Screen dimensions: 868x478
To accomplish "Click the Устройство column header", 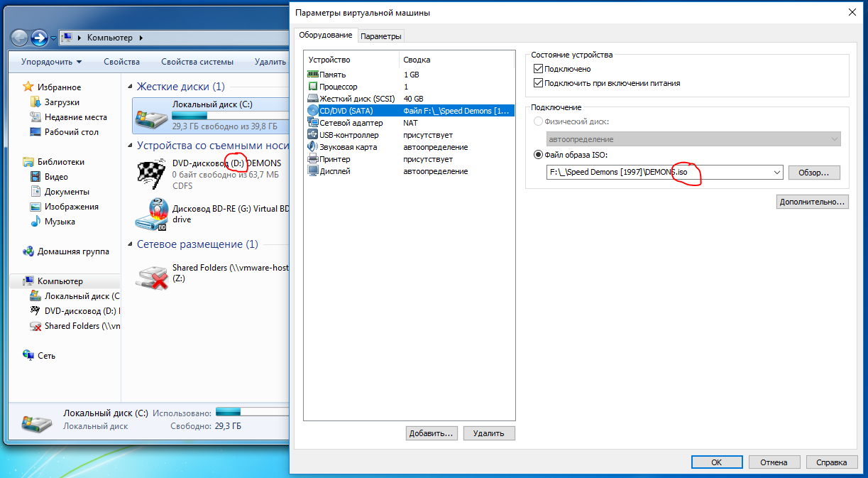I will [x=351, y=60].
